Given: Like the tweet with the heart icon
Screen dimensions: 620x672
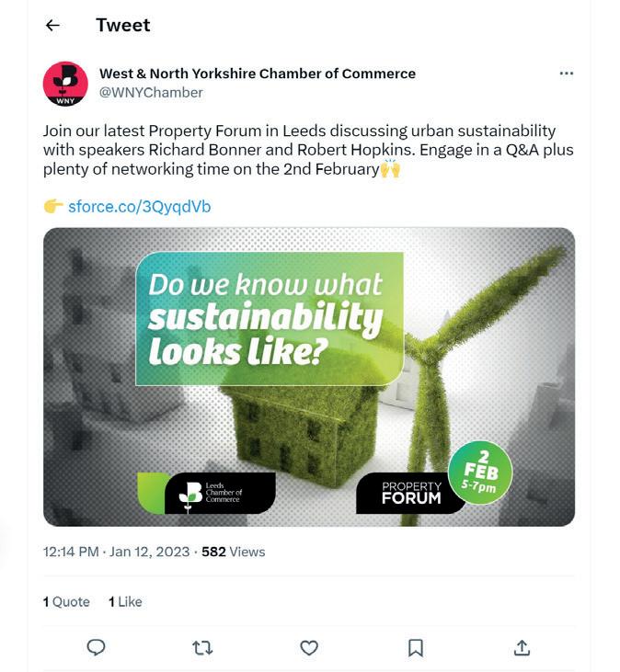Looking at the screenshot, I should 309,647.
